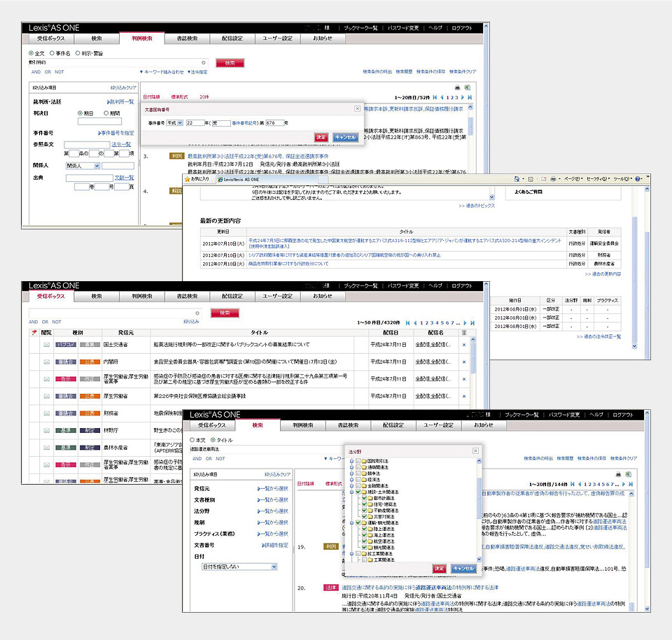Open the ページ menu in browser toolbar
Viewport: 672px width, 640px height.
point(573,179)
